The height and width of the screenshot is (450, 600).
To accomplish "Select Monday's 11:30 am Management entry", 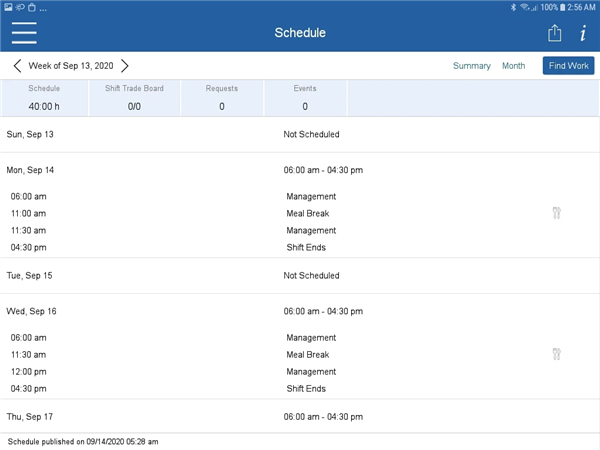I will [x=300, y=230].
